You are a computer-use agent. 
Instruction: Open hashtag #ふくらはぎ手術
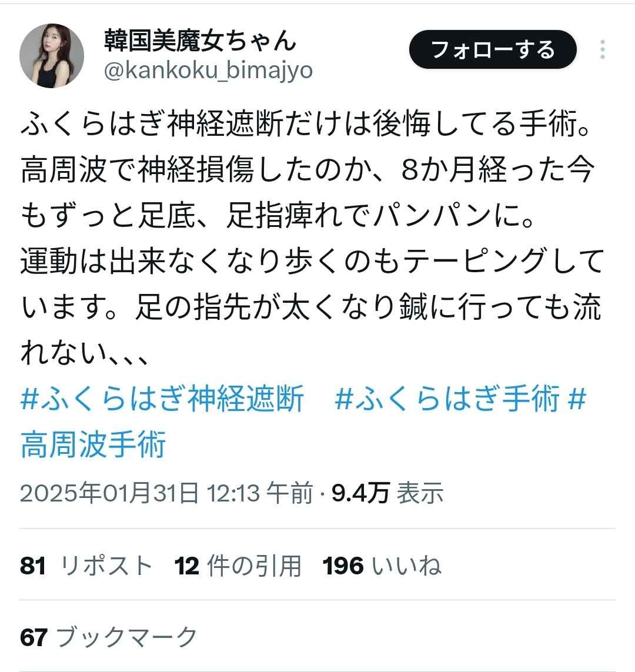447,398
